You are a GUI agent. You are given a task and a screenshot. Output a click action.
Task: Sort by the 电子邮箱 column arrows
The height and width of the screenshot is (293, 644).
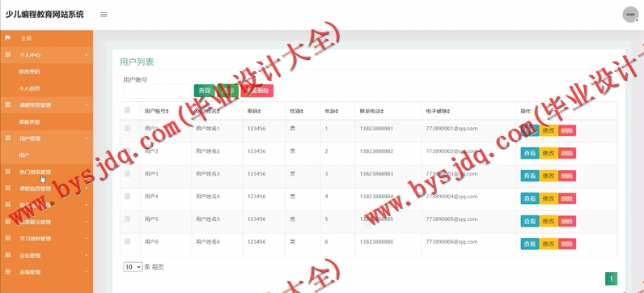[448, 112]
